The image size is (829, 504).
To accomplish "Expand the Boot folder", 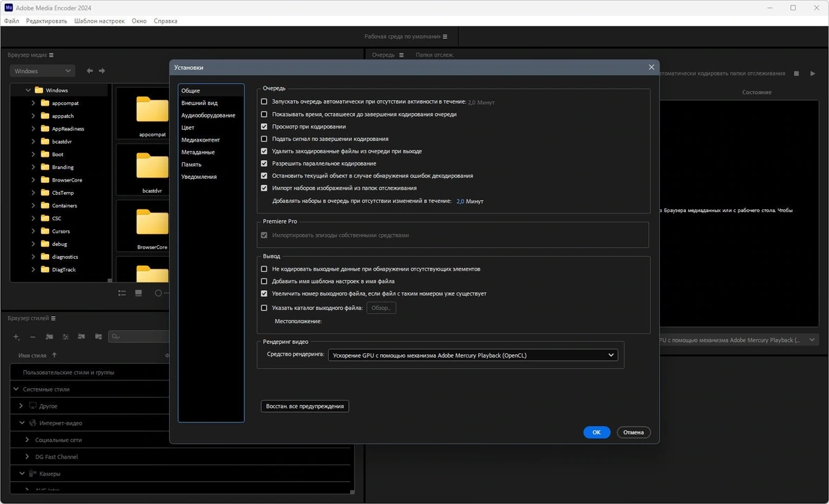I will coord(33,154).
